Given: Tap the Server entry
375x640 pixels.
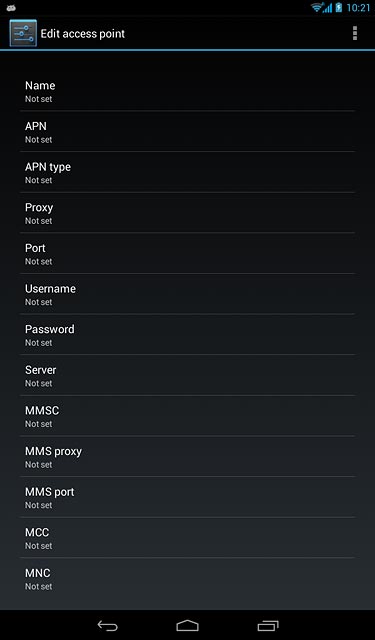Looking at the screenshot, I should (187, 375).
